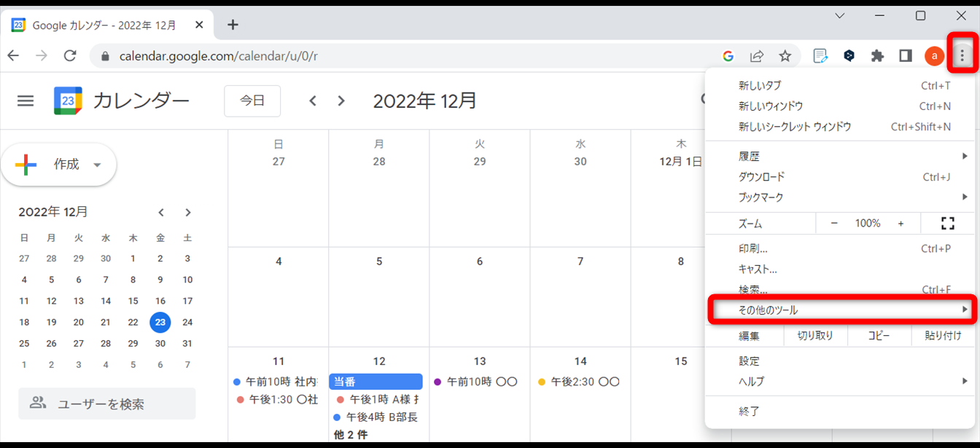Click the 今日 today button
The image size is (980, 448).
(x=252, y=101)
